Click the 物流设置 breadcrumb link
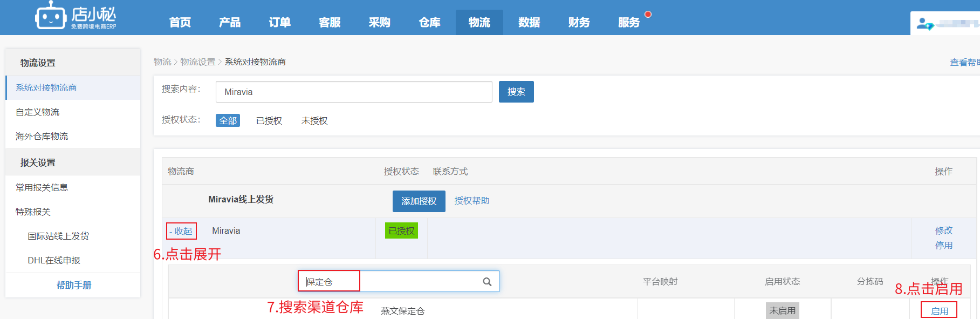 (x=197, y=62)
